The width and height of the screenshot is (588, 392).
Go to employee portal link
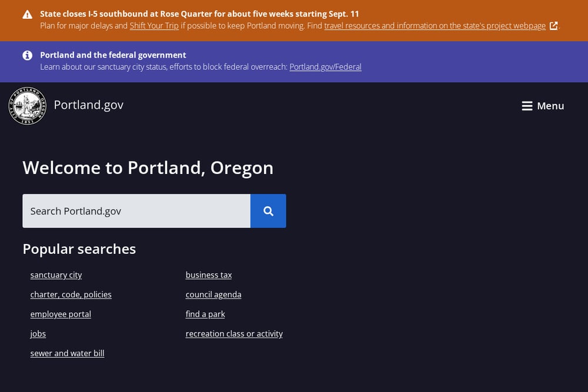pos(61,314)
